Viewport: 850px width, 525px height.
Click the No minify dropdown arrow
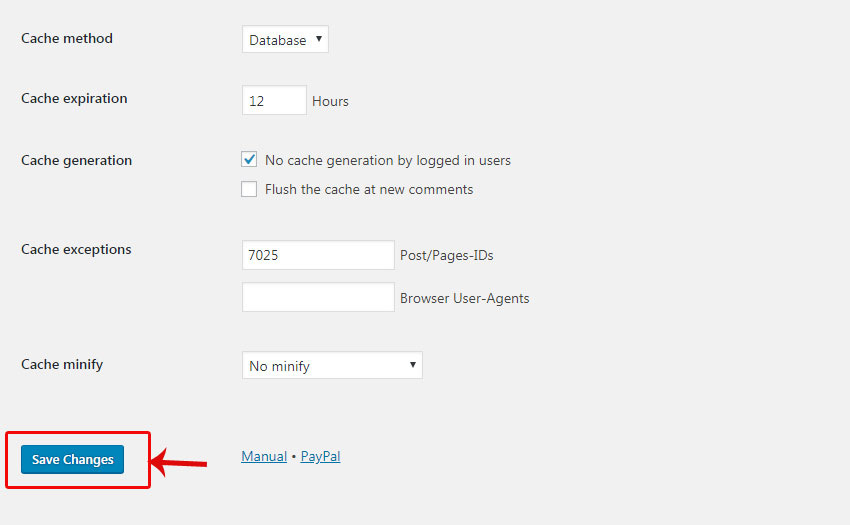tap(413, 364)
